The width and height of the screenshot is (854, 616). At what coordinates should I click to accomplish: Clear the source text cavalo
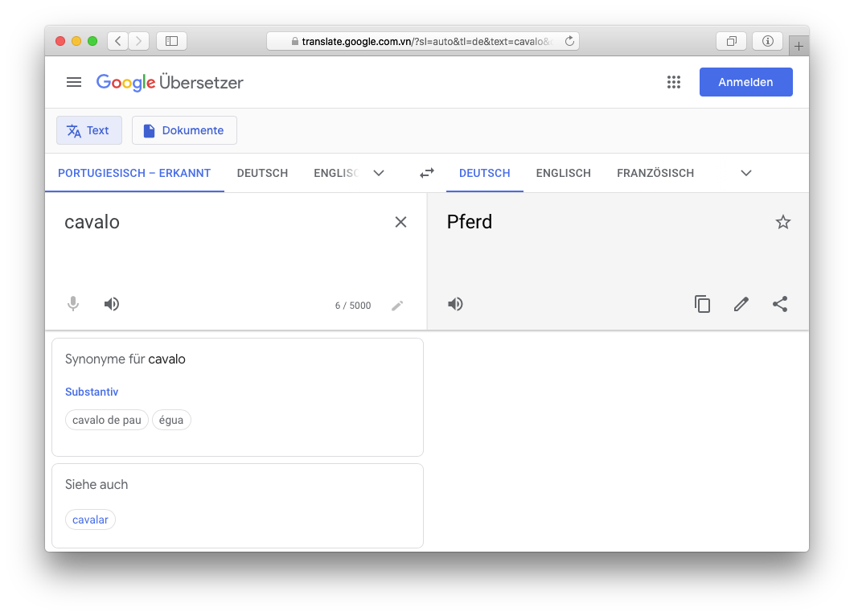pos(400,222)
